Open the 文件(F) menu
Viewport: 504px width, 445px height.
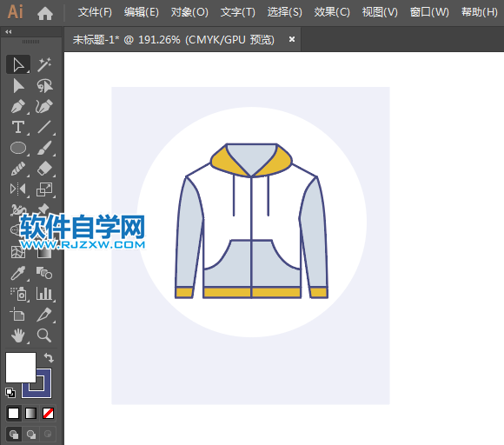tap(95, 12)
